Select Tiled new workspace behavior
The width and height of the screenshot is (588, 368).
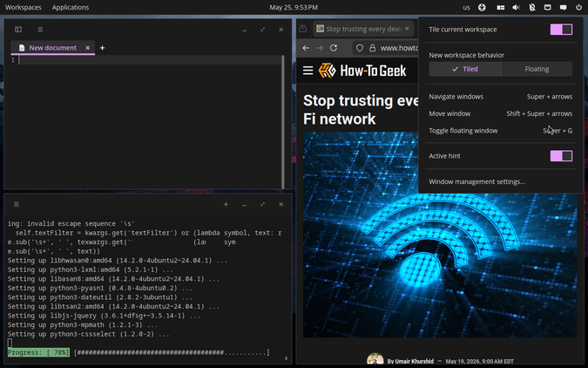click(465, 69)
